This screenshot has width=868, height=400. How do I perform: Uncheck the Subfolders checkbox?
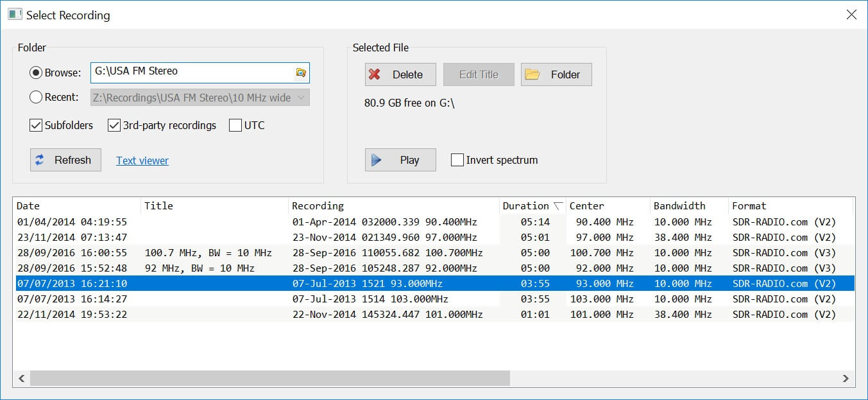[x=36, y=125]
